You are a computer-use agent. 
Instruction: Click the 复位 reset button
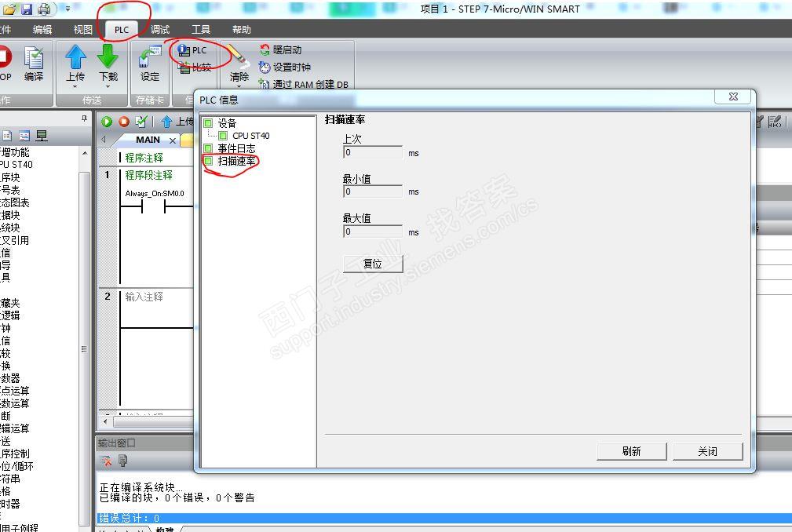(374, 264)
